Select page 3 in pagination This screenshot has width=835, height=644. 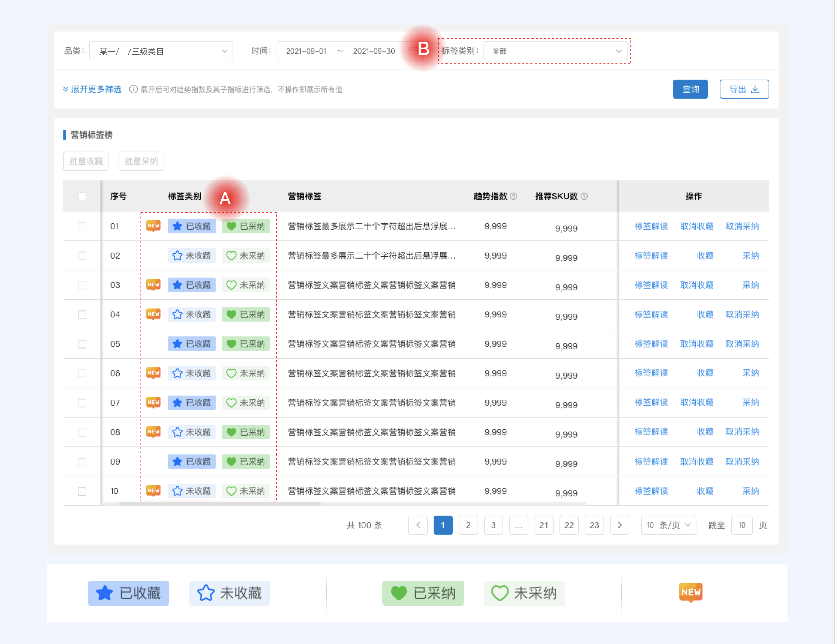pyautogui.click(x=493, y=525)
